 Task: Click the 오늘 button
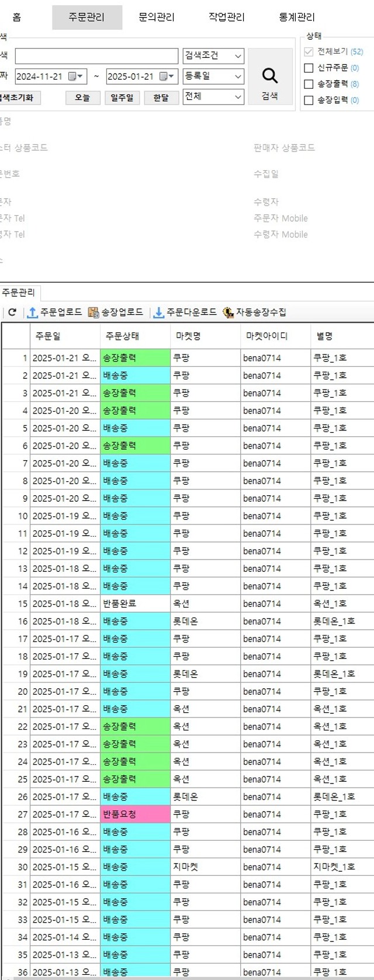[x=82, y=98]
